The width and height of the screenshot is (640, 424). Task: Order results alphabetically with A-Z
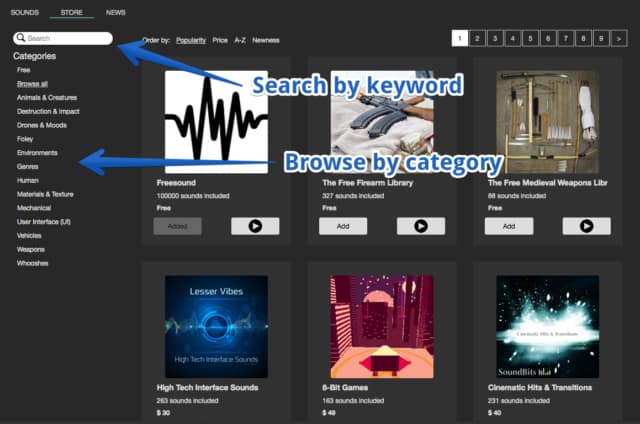[x=240, y=40]
